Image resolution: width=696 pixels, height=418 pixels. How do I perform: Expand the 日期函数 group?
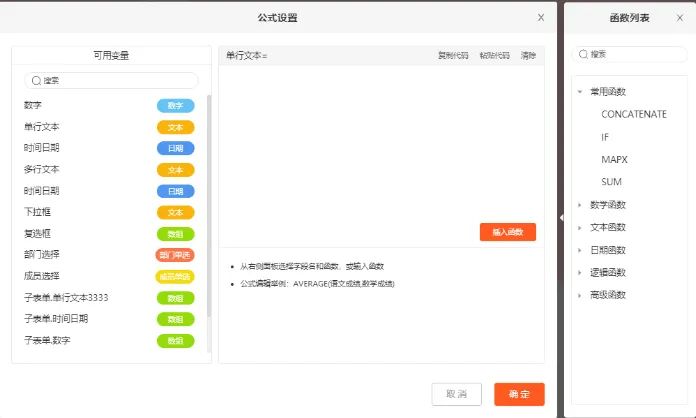(580, 250)
